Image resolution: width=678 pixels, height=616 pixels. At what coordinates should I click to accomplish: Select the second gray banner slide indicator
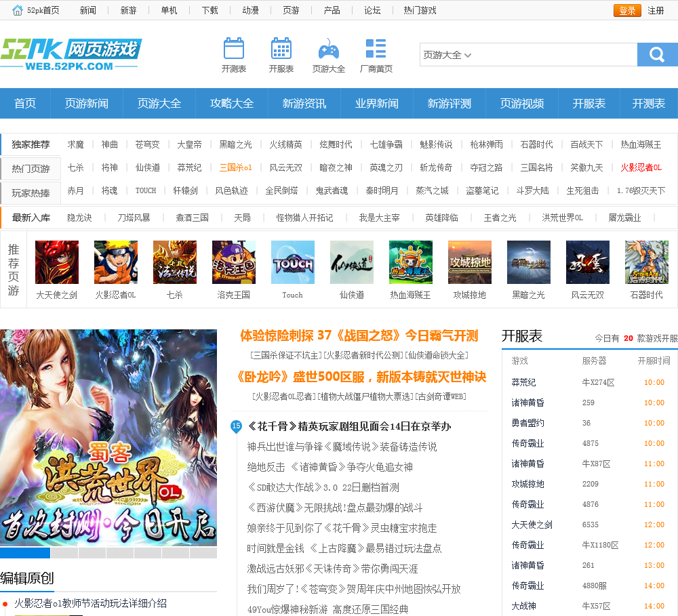coord(64,552)
